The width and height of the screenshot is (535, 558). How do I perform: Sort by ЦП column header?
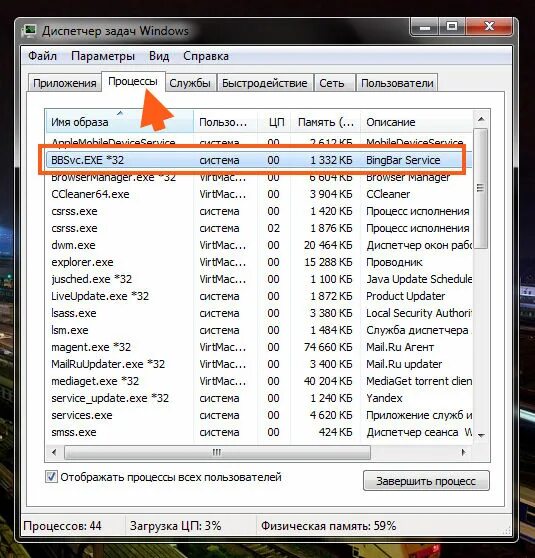click(x=274, y=122)
